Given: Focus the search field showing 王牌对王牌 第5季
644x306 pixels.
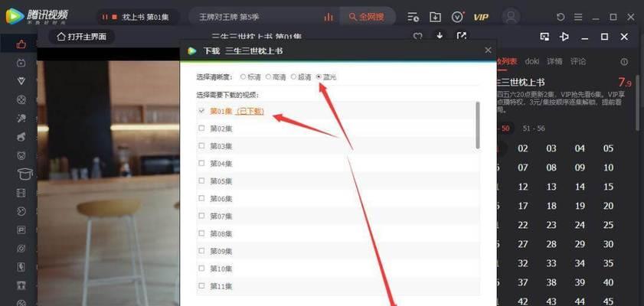Looking at the screenshot, I should pyautogui.click(x=259, y=18).
